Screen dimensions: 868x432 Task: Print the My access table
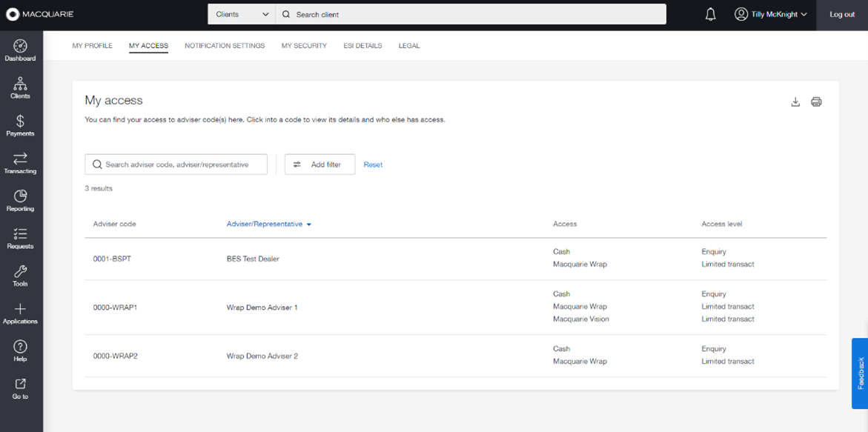point(816,102)
